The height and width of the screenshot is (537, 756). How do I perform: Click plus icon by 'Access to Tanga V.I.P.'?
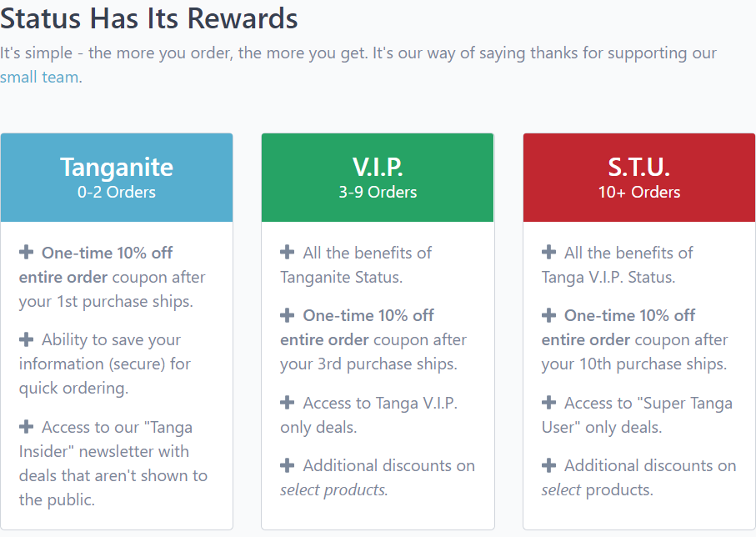tap(288, 403)
